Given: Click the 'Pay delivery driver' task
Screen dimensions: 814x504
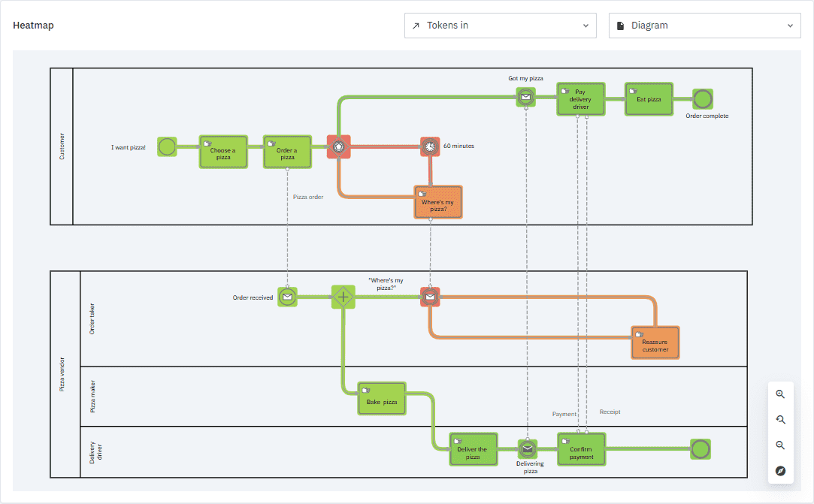Looking at the screenshot, I should tap(580, 99).
